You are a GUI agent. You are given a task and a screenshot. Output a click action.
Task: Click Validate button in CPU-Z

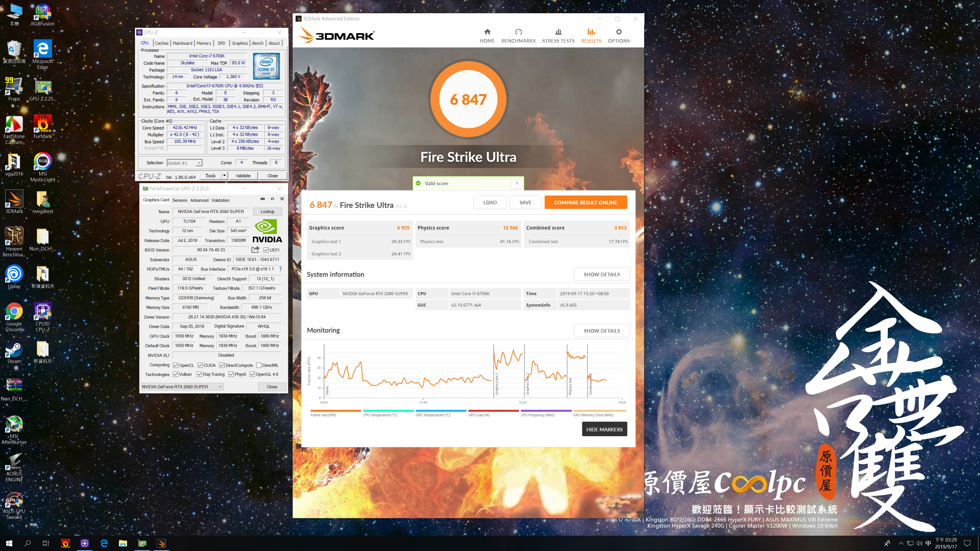243,176
